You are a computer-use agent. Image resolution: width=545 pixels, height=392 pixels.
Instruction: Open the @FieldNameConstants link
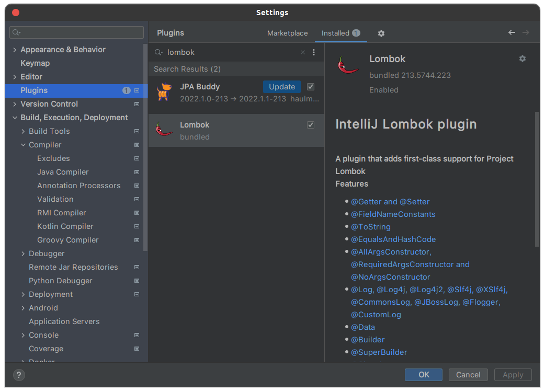coord(393,214)
